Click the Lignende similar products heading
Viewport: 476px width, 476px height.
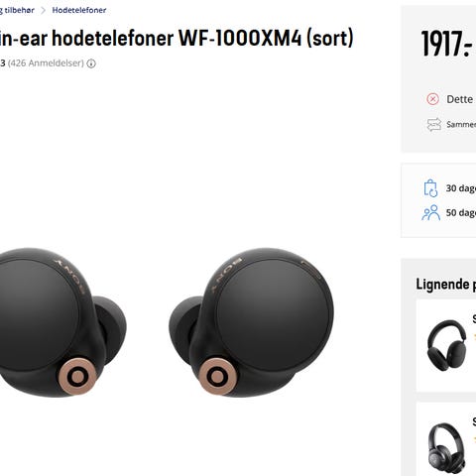(445, 285)
